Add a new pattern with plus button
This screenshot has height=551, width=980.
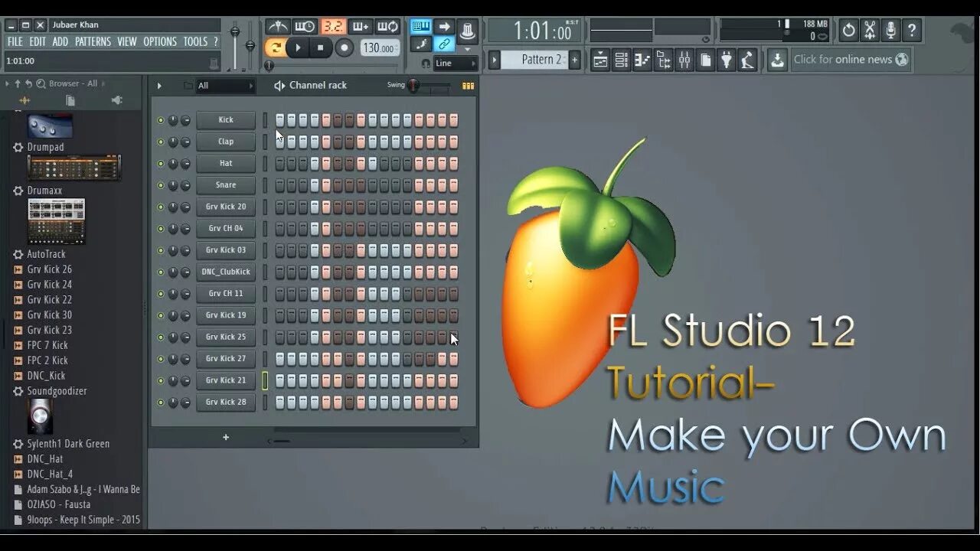click(x=575, y=60)
